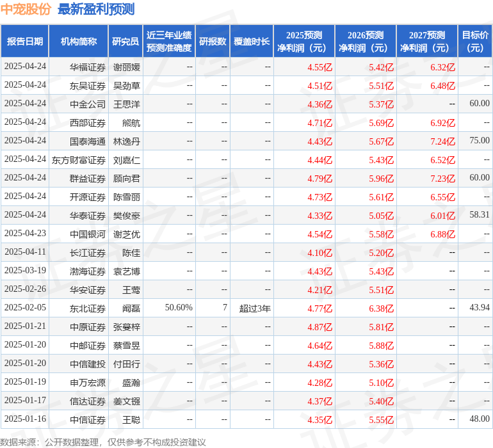Select the 报告日期 column header

(x=25, y=41)
